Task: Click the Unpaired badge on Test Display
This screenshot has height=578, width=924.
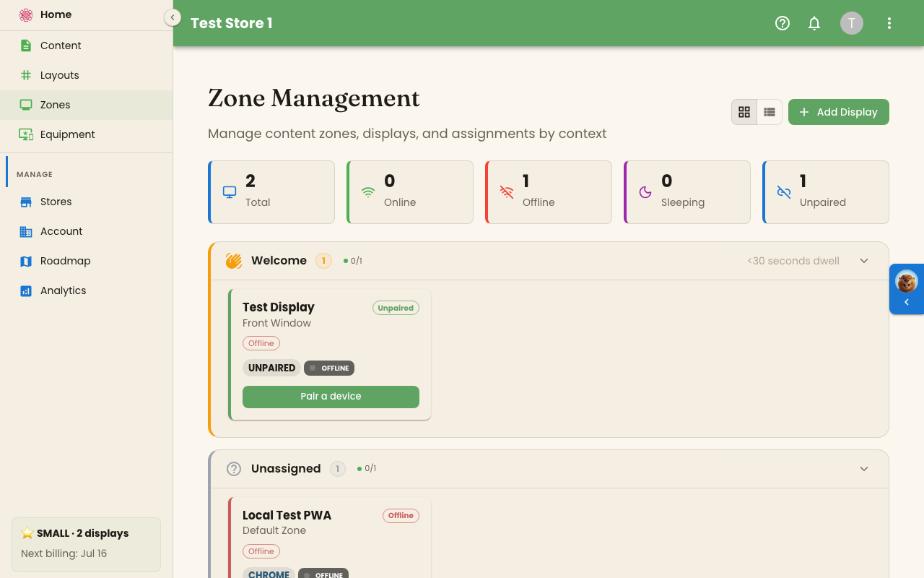Action: coord(396,308)
